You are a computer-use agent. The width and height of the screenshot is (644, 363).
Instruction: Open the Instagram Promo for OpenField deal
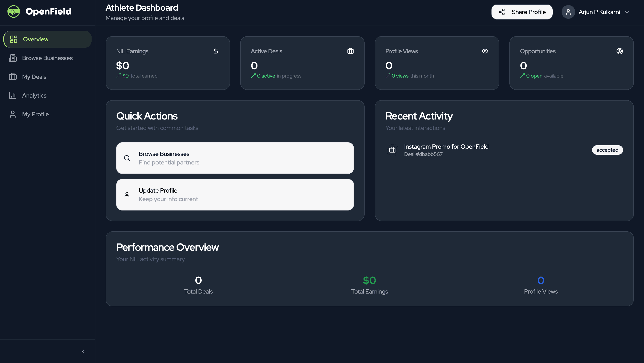[x=446, y=147]
